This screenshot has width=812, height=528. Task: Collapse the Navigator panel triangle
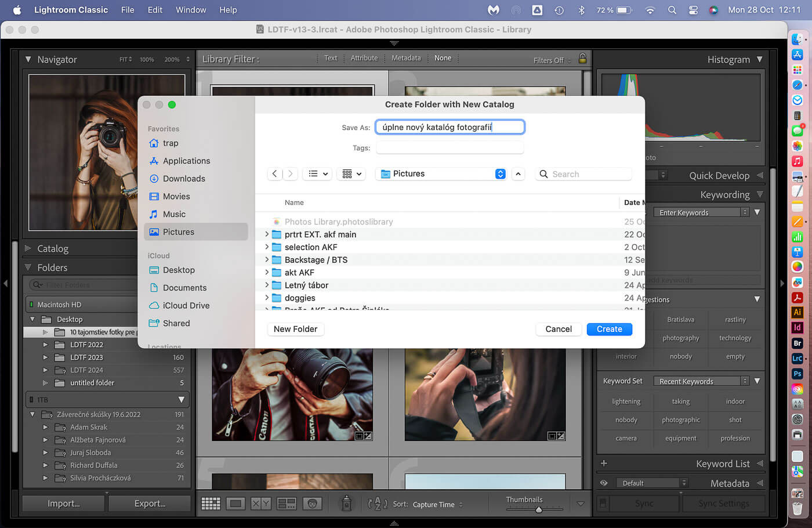28,59
